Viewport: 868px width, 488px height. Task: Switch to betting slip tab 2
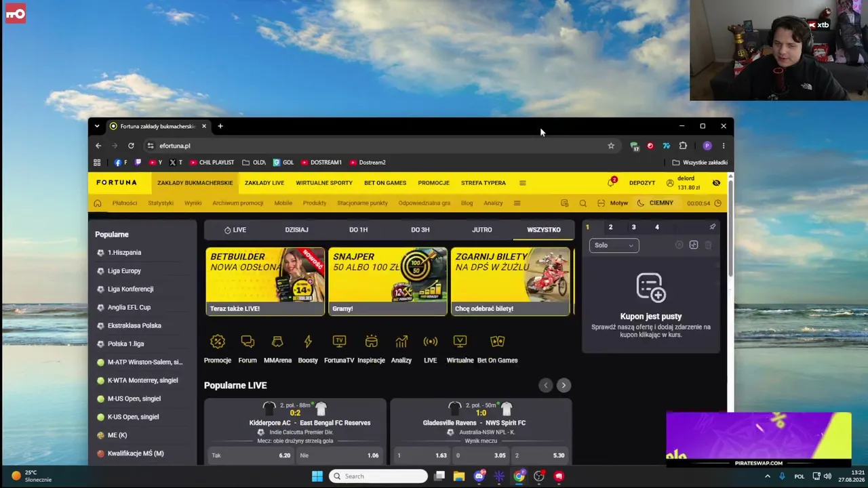tap(610, 227)
